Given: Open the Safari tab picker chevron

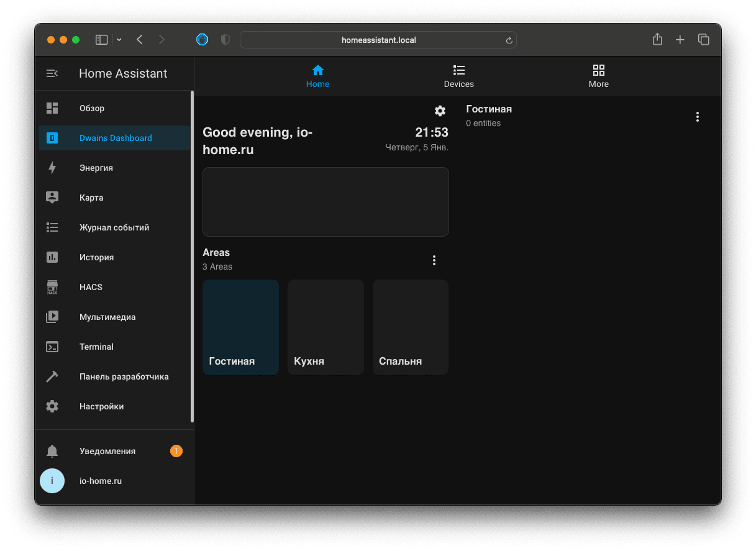Looking at the screenshot, I should [x=119, y=39].
